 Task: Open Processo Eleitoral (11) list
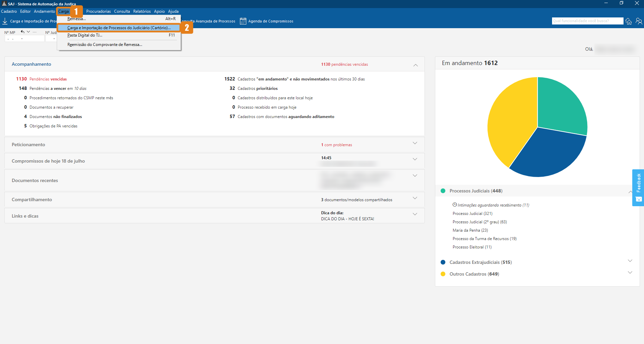[472, 247]
